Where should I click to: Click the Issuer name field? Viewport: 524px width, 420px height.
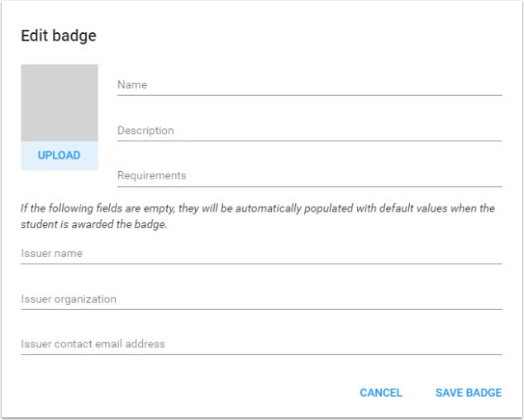point(261,254)
